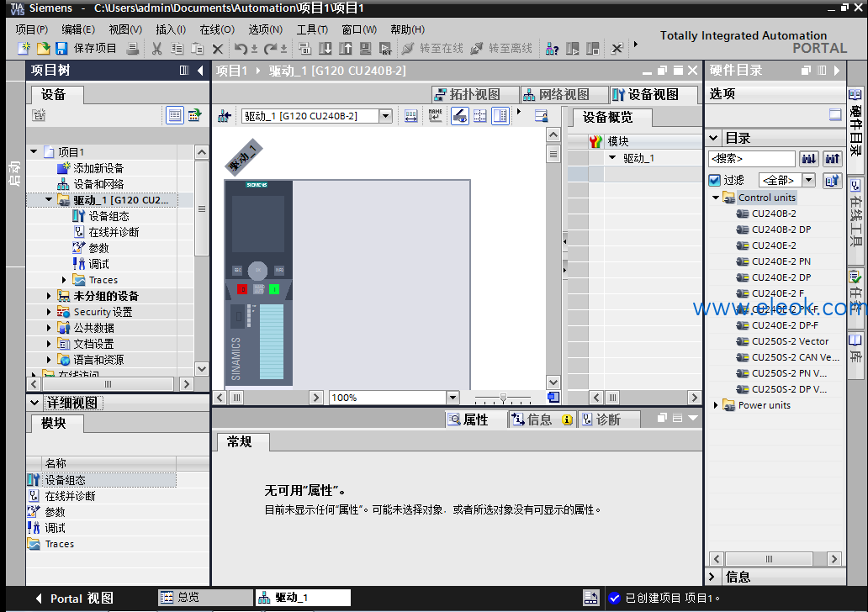Viewport: 868px width, 612px height.
Task: Open the 帮助(H) menu
Action: pyautogui.click(x=407, y=29)
